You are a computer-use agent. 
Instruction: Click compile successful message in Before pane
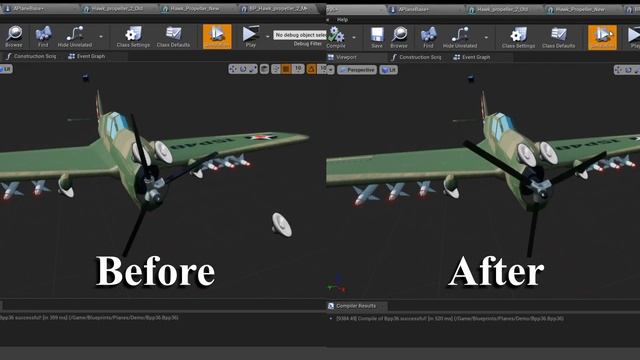pos(89,317)
